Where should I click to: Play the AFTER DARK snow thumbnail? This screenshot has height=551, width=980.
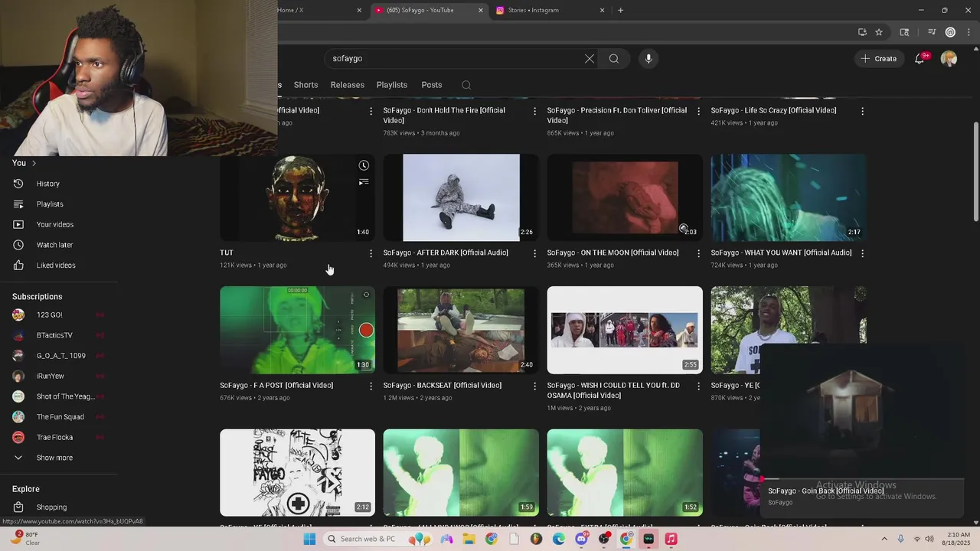point(461,197)
